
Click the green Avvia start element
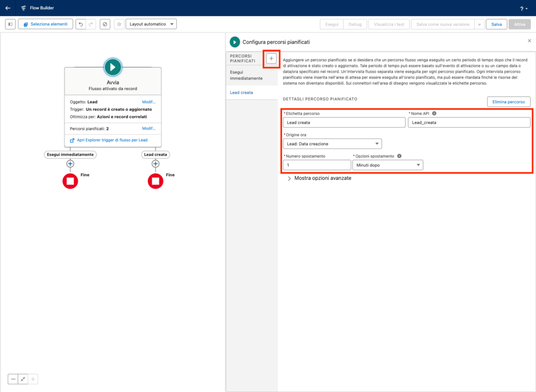pos(113,67)
